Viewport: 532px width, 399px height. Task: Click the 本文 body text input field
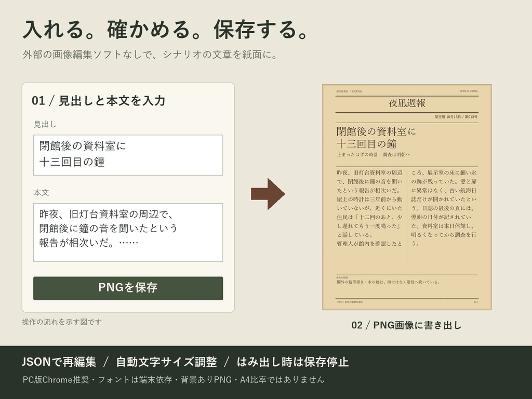pos(128,232)
